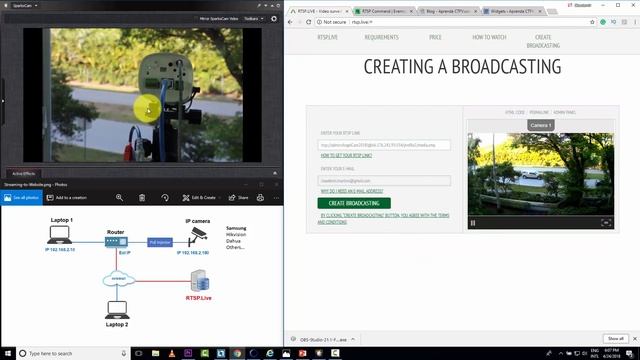This screenshot has width=640, height=360.
Task: Open CREATE BROADCASTING nav item
Action: (x=543, y=41)
